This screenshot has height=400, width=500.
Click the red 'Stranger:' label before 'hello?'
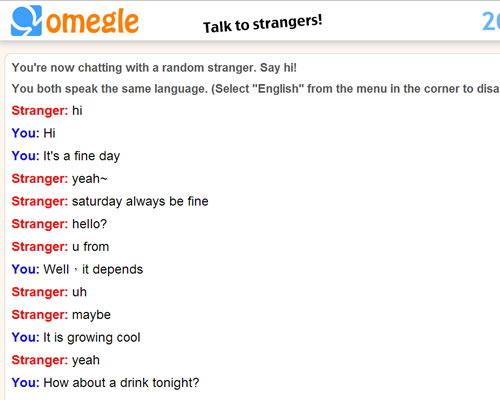coord(40,224)
